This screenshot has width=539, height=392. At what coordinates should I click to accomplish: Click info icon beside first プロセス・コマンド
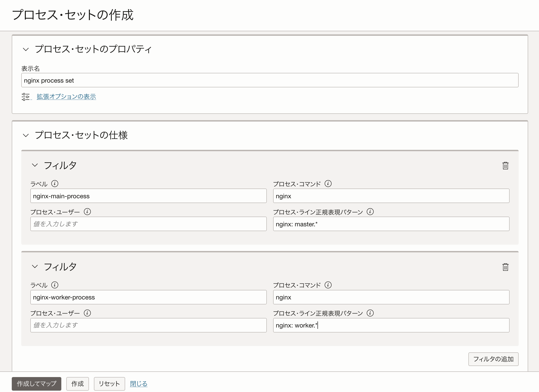328,184
